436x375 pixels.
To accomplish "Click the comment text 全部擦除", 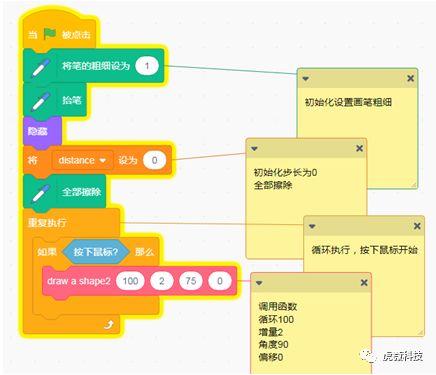I will tap(273, 185).
